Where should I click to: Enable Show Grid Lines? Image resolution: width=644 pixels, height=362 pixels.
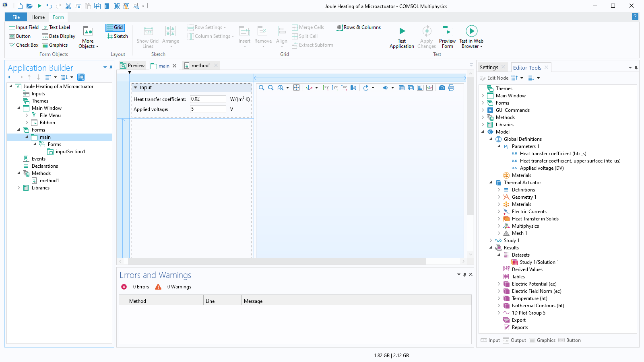tap(147, 36)
